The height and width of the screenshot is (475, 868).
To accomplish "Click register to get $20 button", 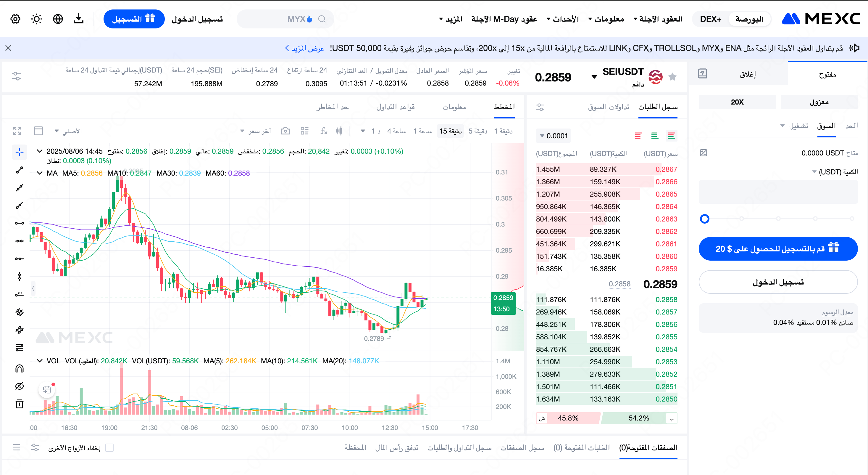I will point(778,249).
